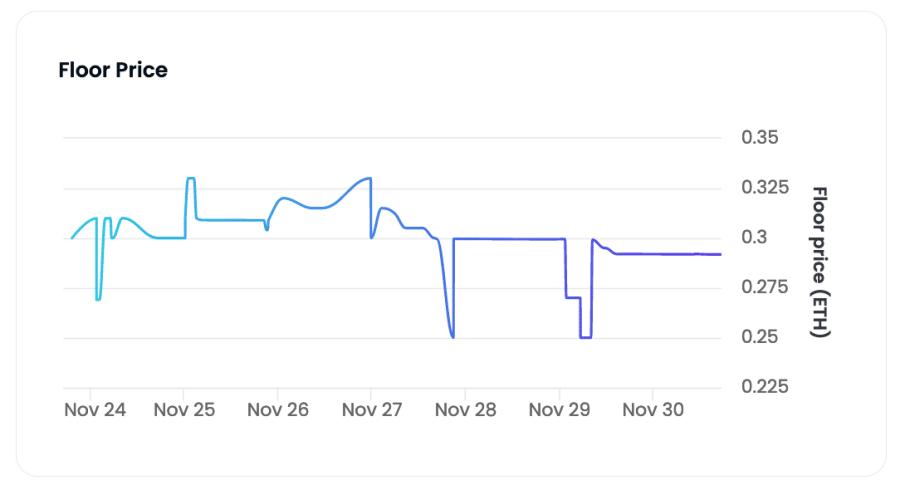Screen dimensions: 900x490
Task: Click the peak of the Nov 25 price spike
Action: (191, 178)
